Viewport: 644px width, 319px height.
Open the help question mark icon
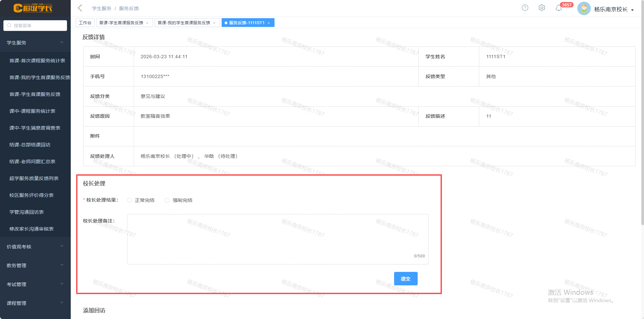[x=525, y=8]
